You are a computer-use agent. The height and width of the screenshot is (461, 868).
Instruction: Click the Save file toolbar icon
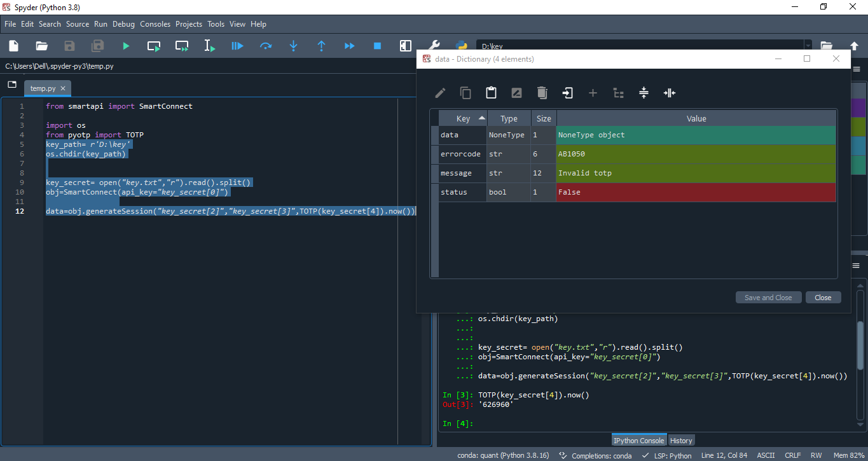(69, 46)
